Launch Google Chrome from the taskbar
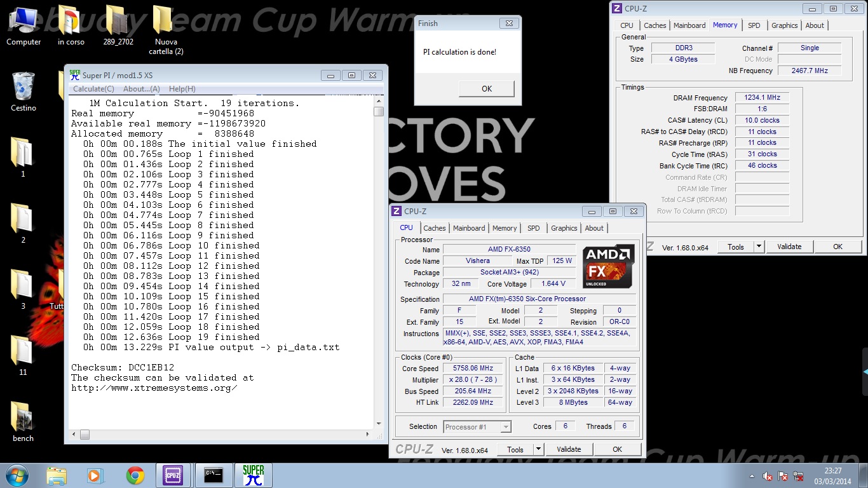The width and height of the screenshot is (868, 488). pyautogui.click(x=135, y=475)
